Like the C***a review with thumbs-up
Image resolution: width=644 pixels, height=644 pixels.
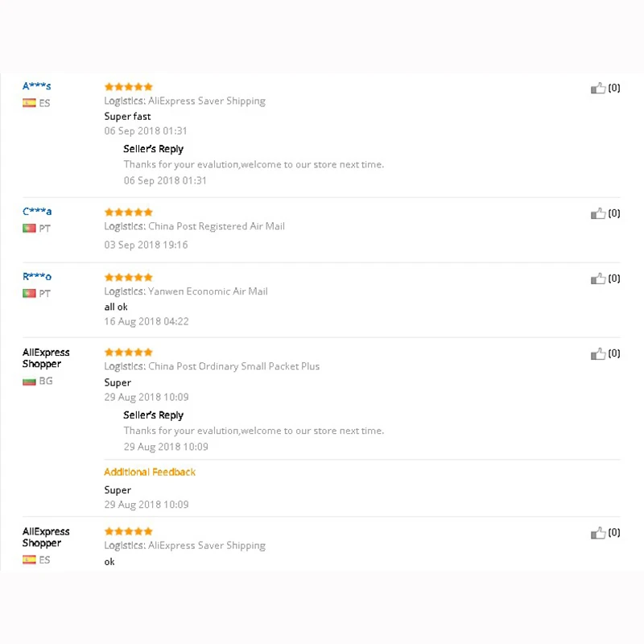(598, 214)
